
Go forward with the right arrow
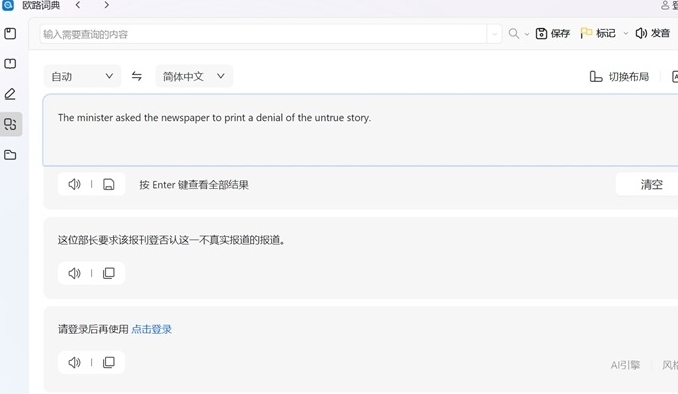106,5
